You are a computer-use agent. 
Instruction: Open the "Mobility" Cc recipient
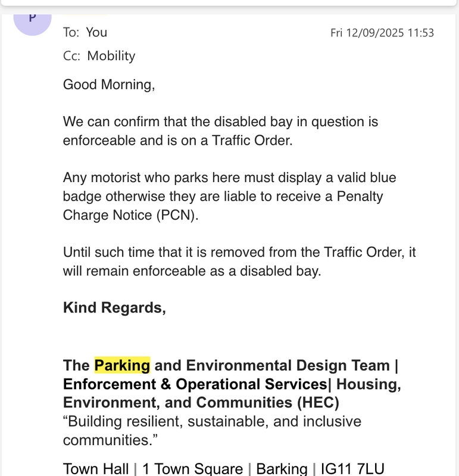(111, 56)
